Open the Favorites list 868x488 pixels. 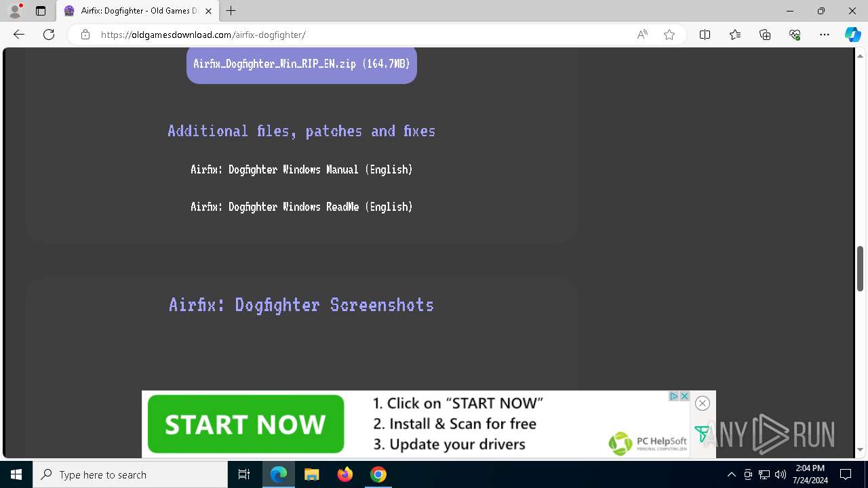[735, 35]
